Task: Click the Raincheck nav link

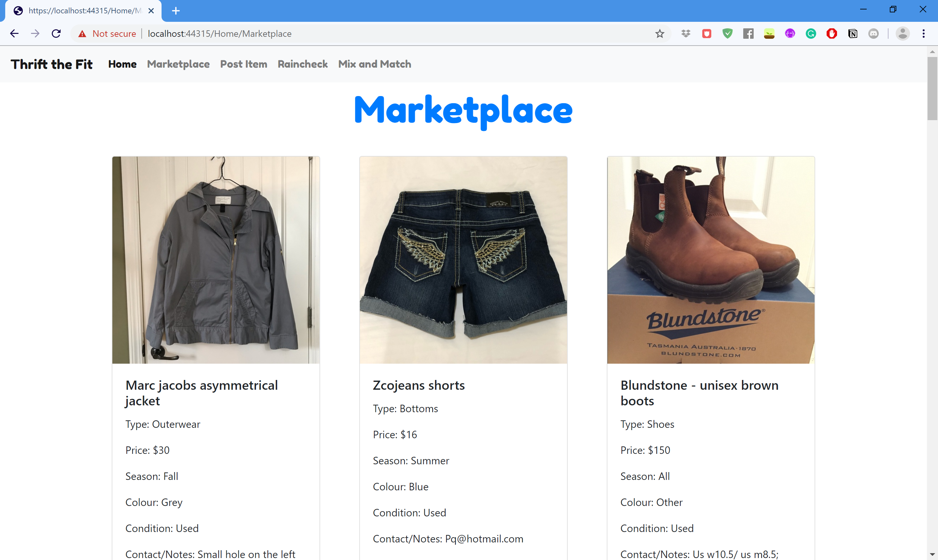Action: click(302, 64)
